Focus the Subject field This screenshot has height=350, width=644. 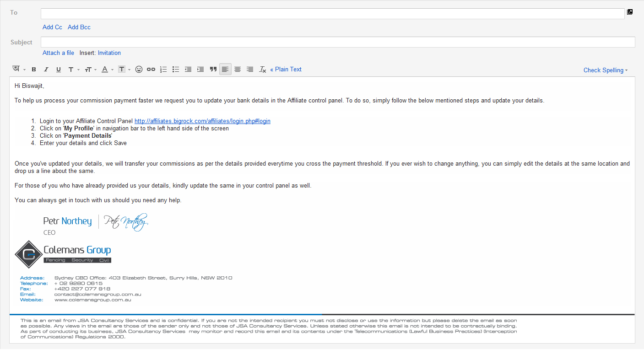338,42
